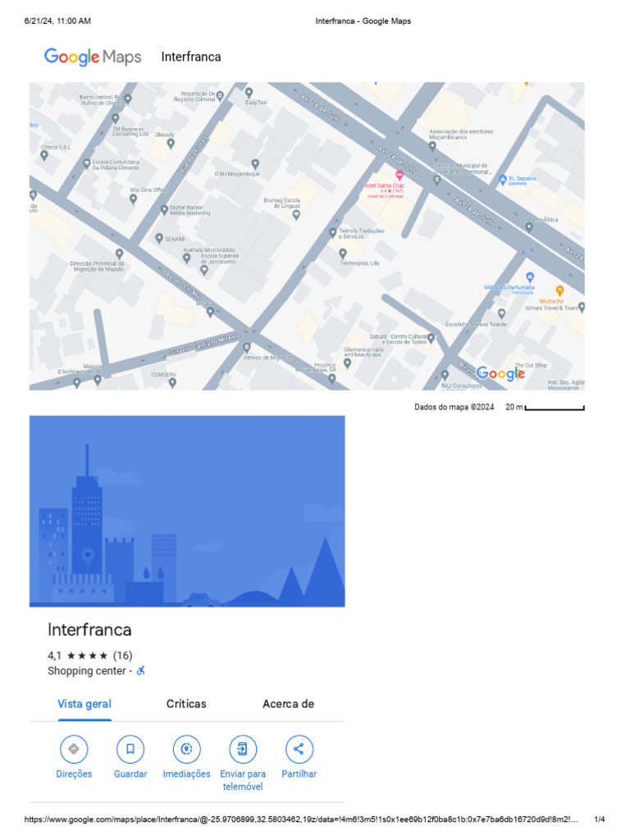The height and width of the screenshot is (840, 630).
Task: Select Glamorous nails and beauty spa pin
Action: [x=347, y=363]
